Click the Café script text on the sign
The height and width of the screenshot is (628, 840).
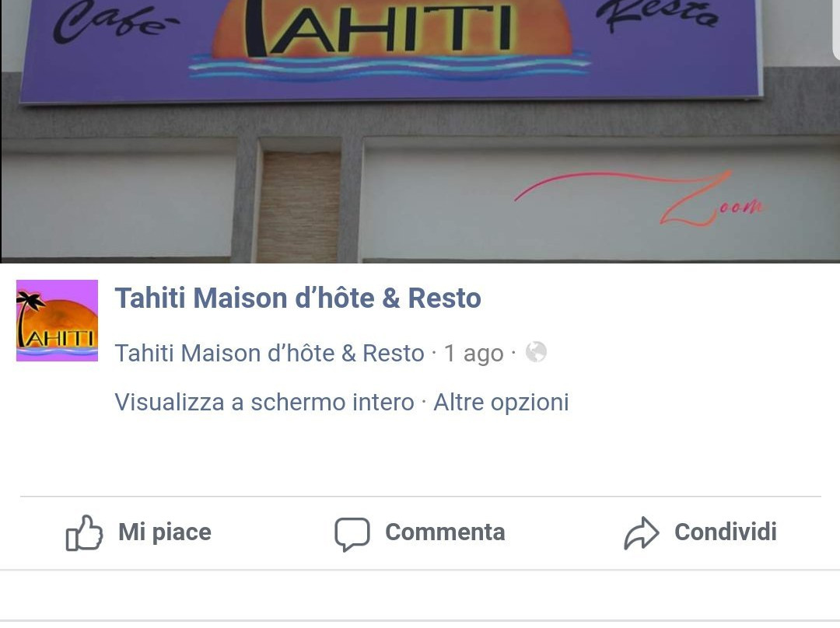[x=116, y=23]
